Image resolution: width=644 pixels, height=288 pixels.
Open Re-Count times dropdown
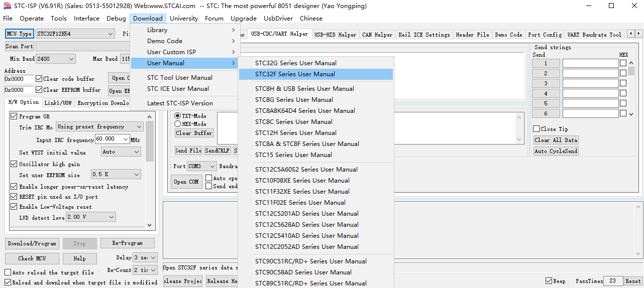145,270
